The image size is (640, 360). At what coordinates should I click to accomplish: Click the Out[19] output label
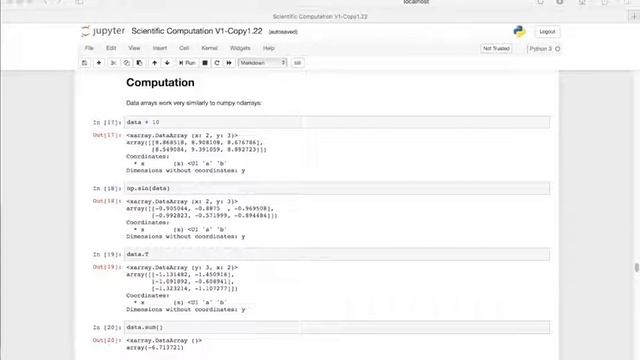(x=107, y=267)
